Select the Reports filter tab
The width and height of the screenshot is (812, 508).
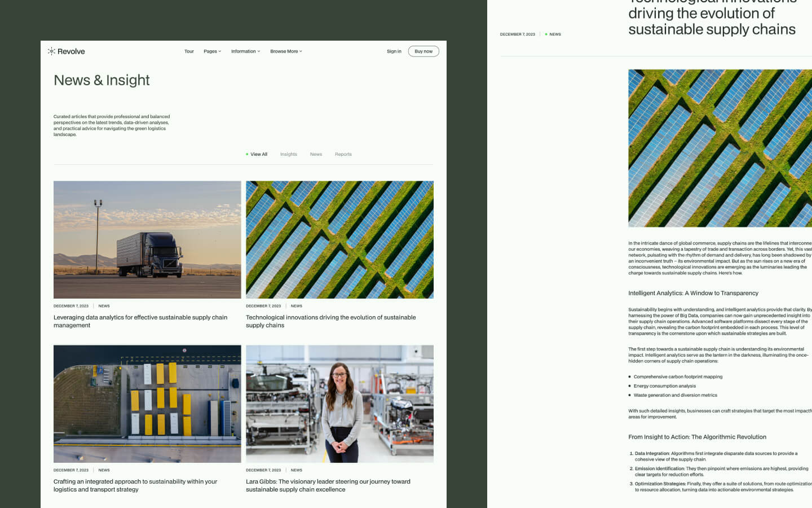pos(343,154)
